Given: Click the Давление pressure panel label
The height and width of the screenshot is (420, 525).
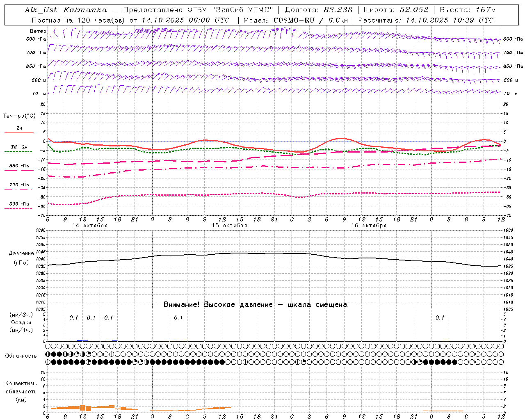Looking at the screenshot, I should (21, 253).
